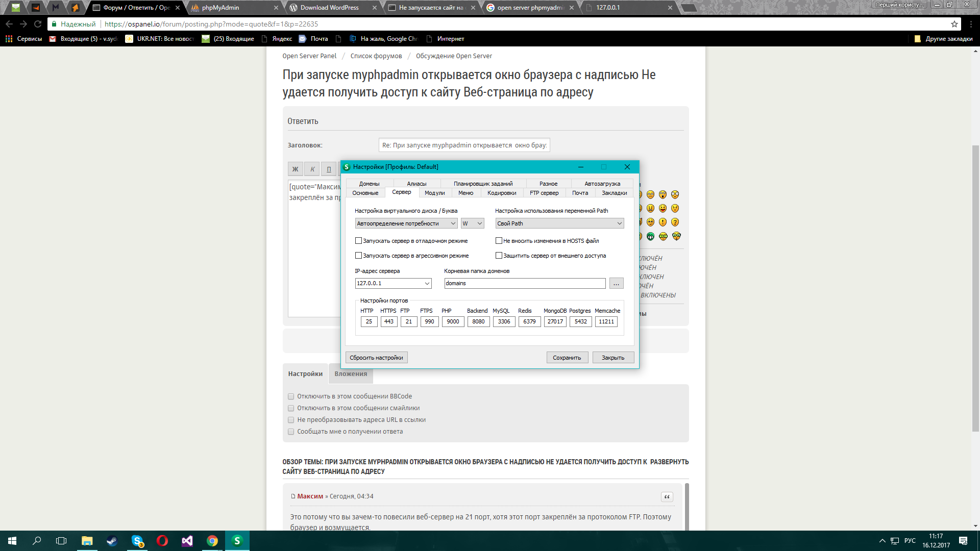Open the Домены settings tab

pos(369,184)
